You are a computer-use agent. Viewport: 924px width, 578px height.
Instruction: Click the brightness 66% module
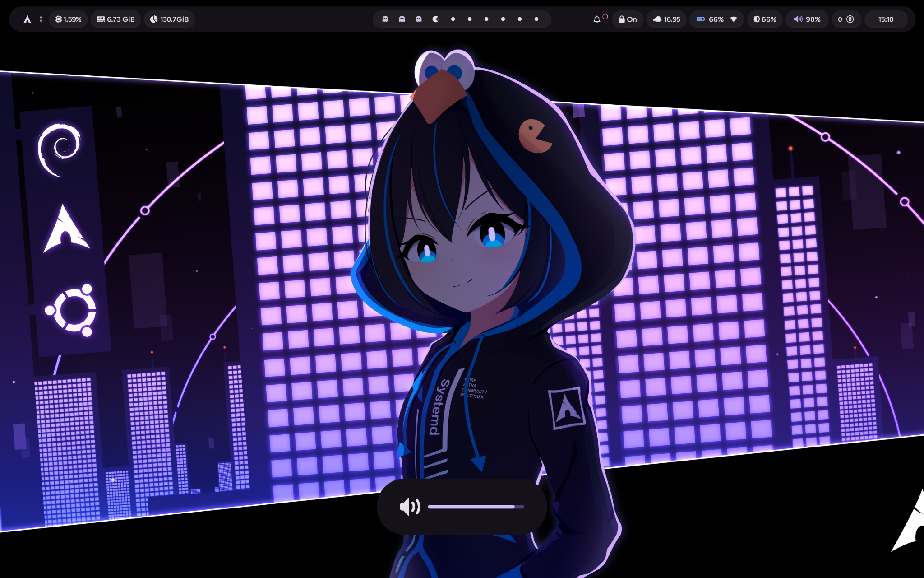765,19
